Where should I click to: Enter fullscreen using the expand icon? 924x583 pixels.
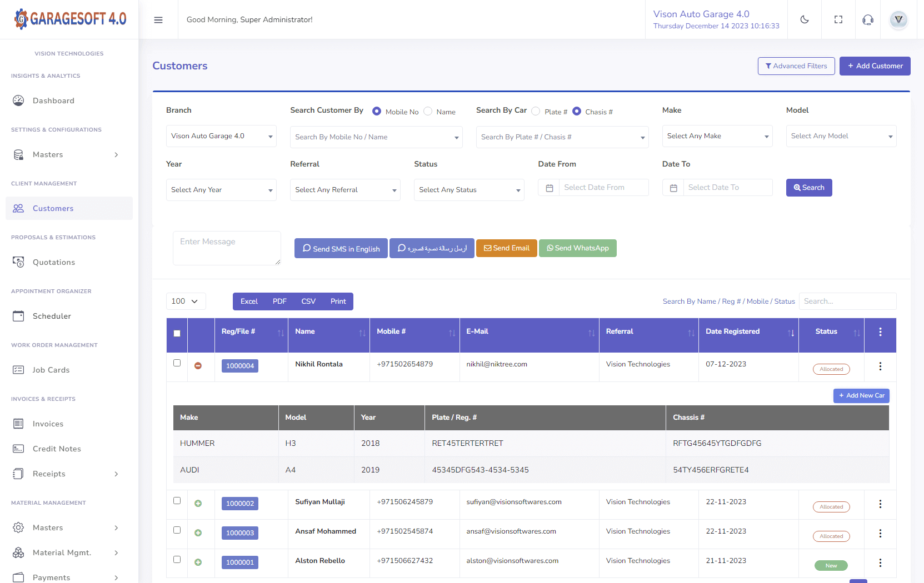point(838,19)
